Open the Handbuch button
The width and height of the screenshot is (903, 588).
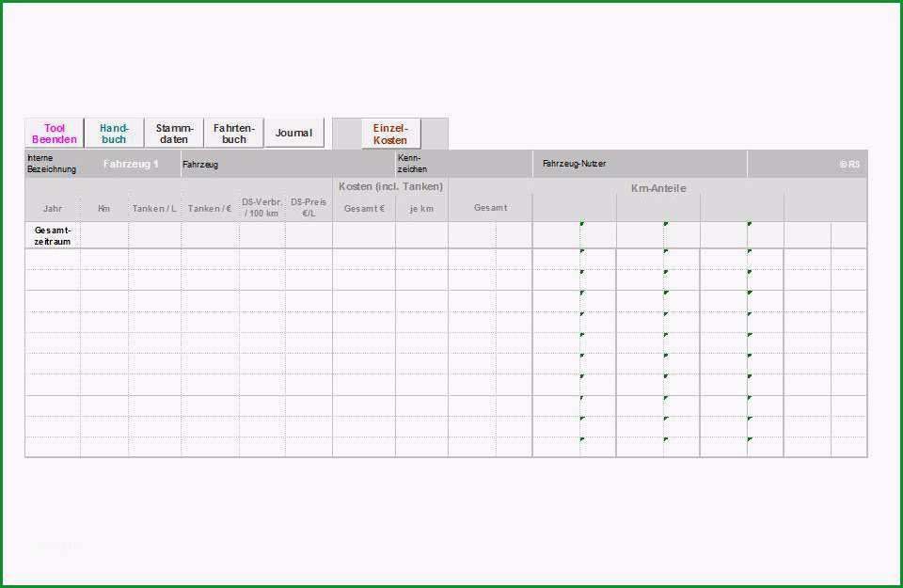[114, 134]
